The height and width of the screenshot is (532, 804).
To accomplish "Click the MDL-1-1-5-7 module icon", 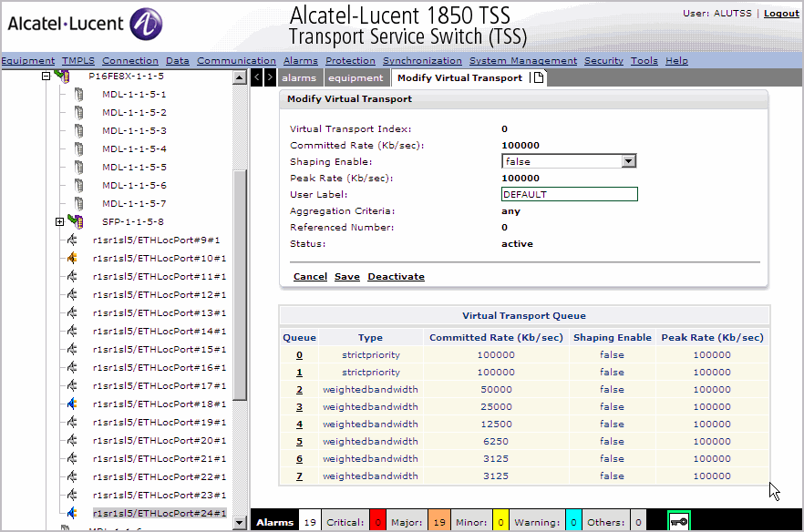I will tap(78, 203).
